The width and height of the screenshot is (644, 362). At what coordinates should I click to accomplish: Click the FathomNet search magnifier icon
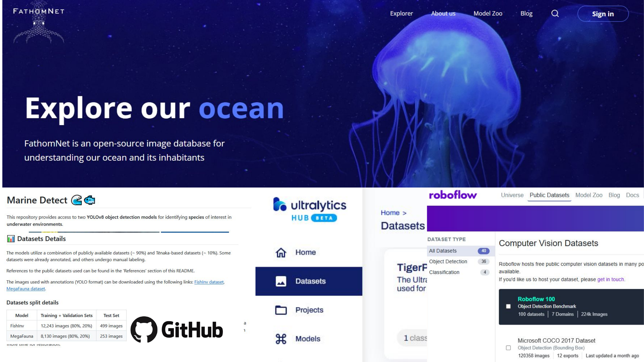[x=555, y=14]
